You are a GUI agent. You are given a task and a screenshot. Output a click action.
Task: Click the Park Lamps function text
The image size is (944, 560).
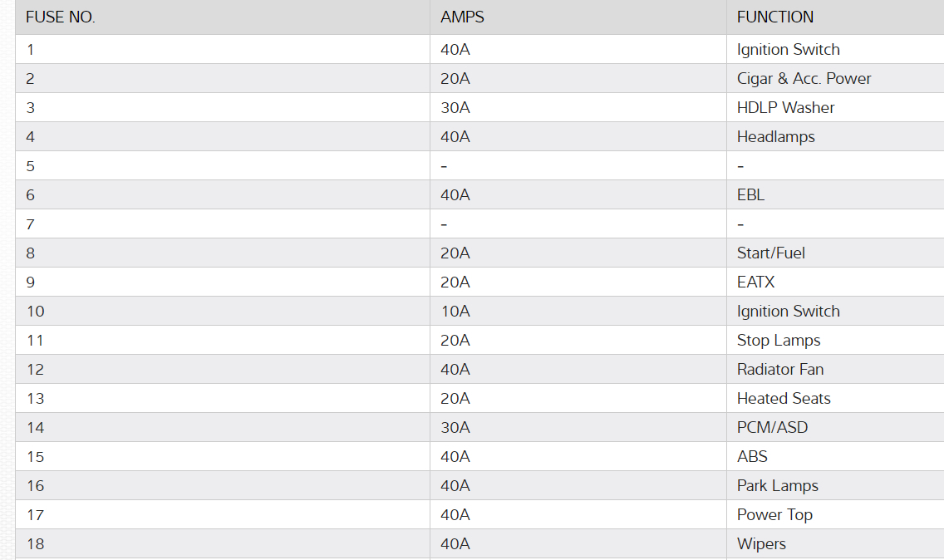click(x=777, y=486)
